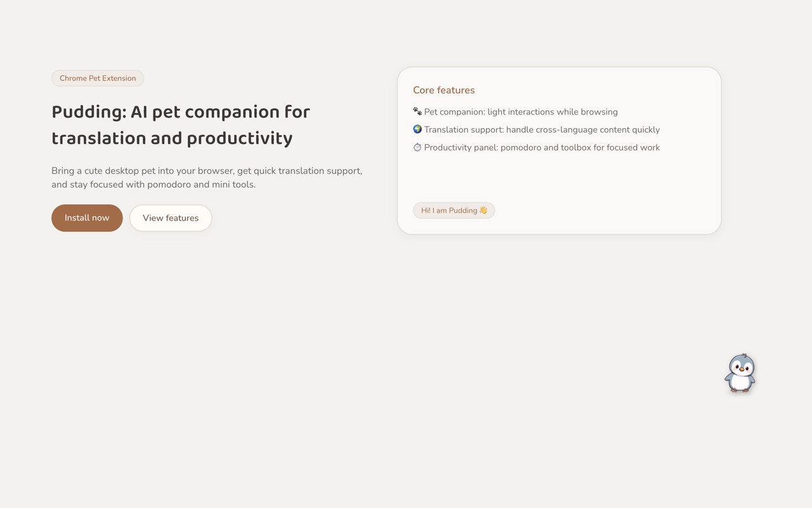The width and height of the screenshot is (812, 508).
Task: Click the Hi! I am Pudding chip
Action: [454, 211]
